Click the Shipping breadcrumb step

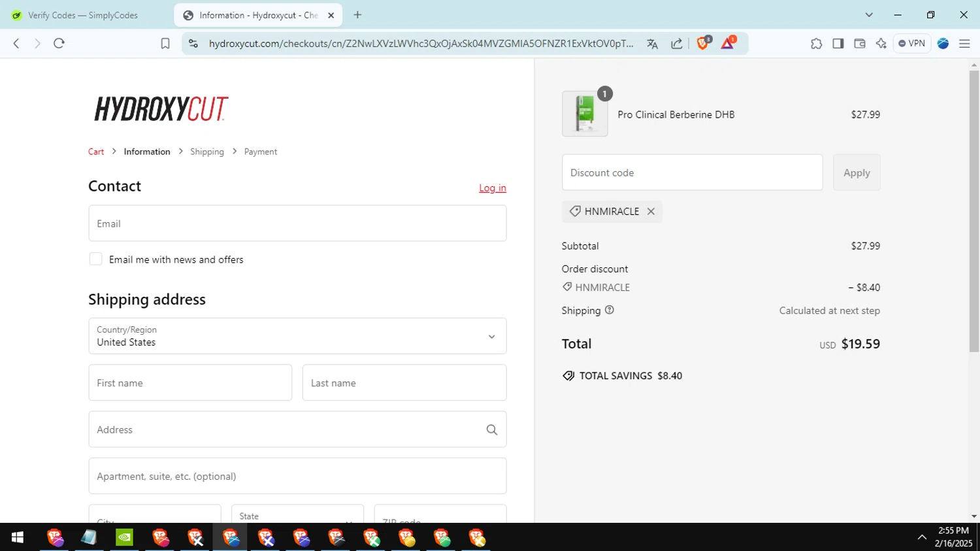207,152
